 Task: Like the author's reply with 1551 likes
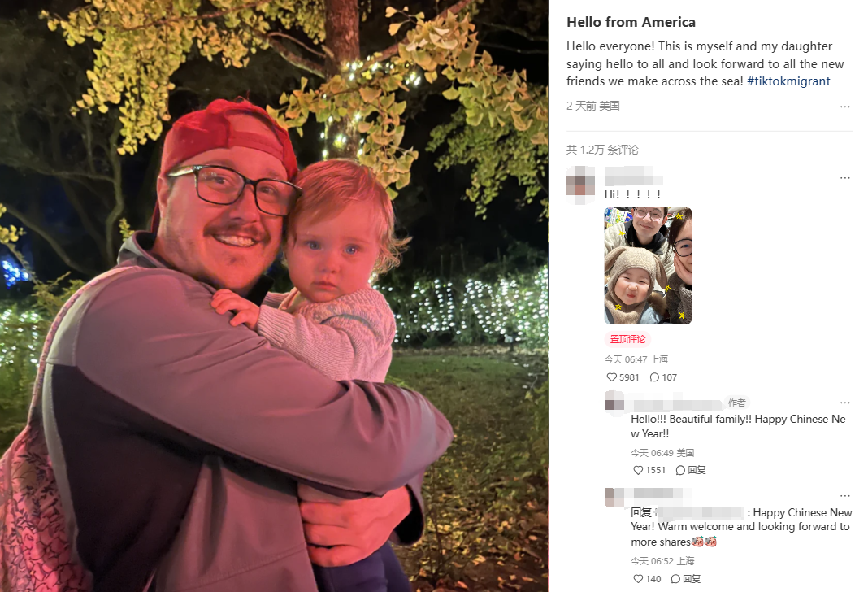tap(638, 470)
